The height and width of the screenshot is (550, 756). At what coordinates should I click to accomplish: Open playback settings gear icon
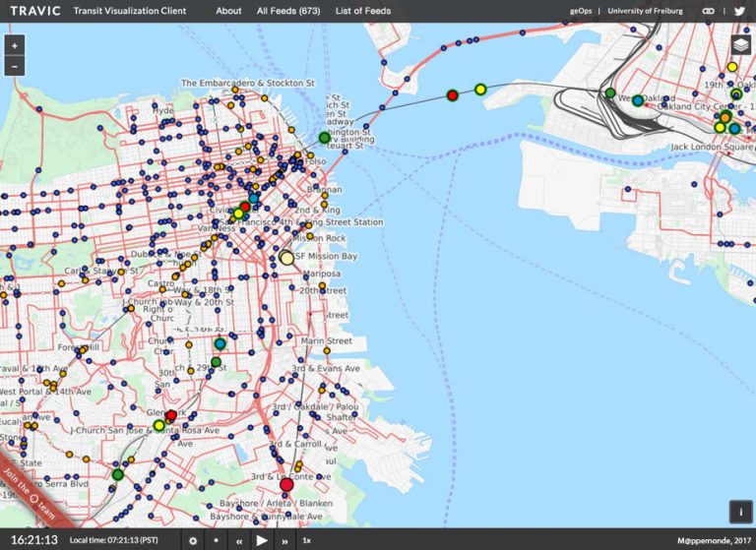pos(193,540)
